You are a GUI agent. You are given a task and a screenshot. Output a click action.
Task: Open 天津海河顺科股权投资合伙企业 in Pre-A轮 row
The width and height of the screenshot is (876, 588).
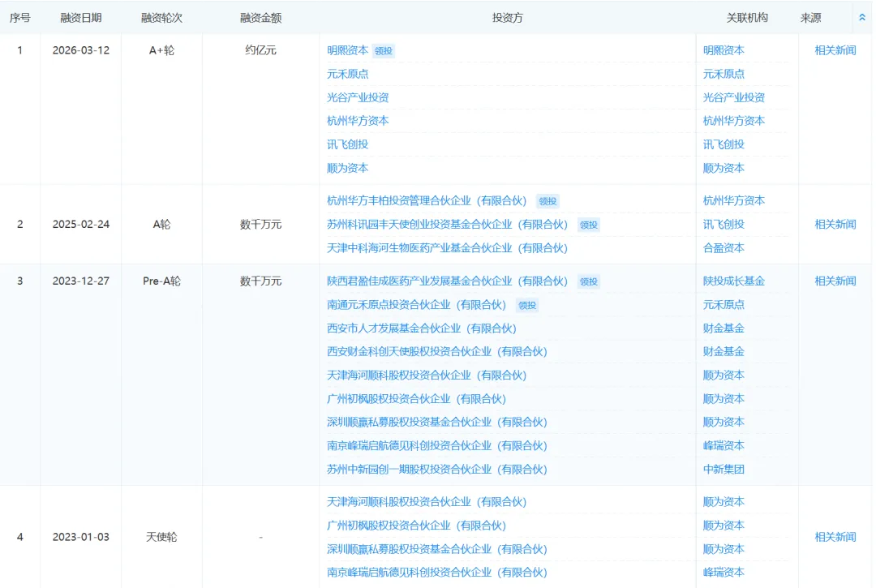pos(427,376)
